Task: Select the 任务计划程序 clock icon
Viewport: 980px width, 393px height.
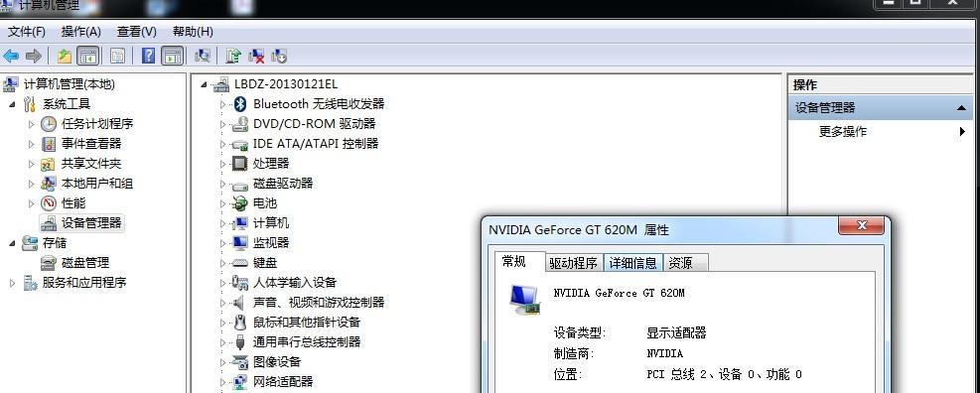Action: pyautogui.click(x=49, y=124)
